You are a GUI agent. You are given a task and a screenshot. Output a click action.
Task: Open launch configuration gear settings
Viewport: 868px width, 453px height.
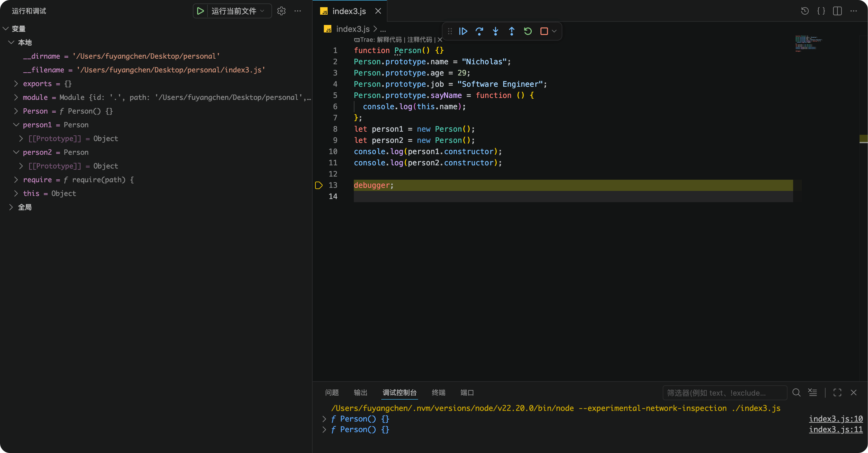click(281, 11)
